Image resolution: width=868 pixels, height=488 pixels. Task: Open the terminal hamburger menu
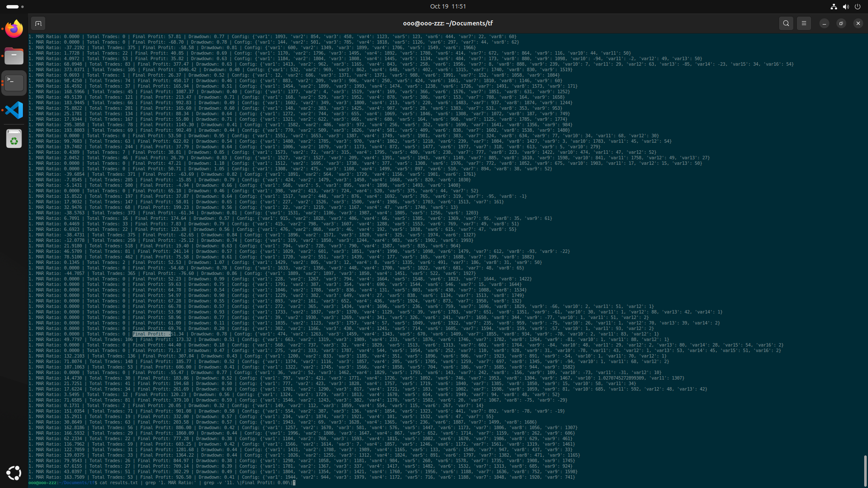[x=804, y=23]
